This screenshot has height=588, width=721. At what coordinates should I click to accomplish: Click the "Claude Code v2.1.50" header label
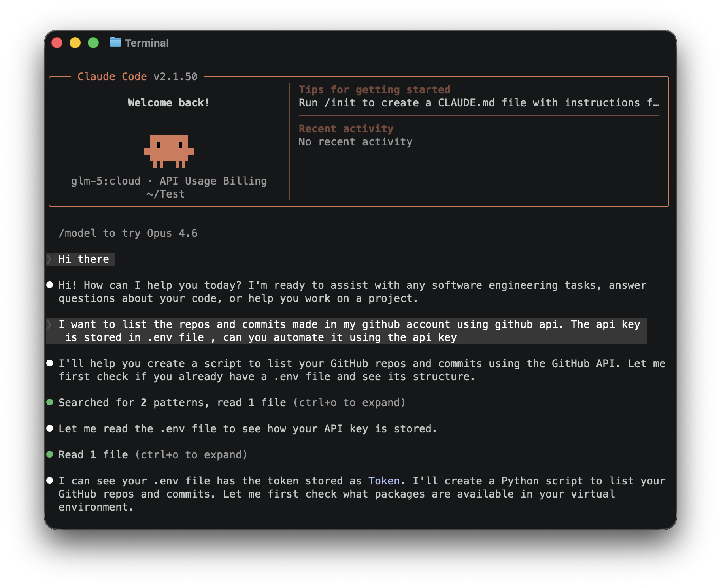137,77
